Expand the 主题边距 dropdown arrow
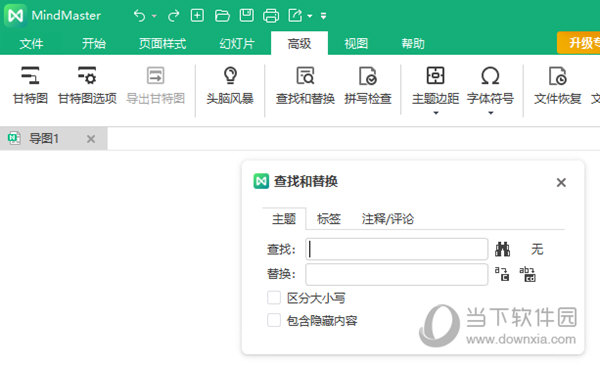This screenshot has height=368, width=600. (436, 113)
